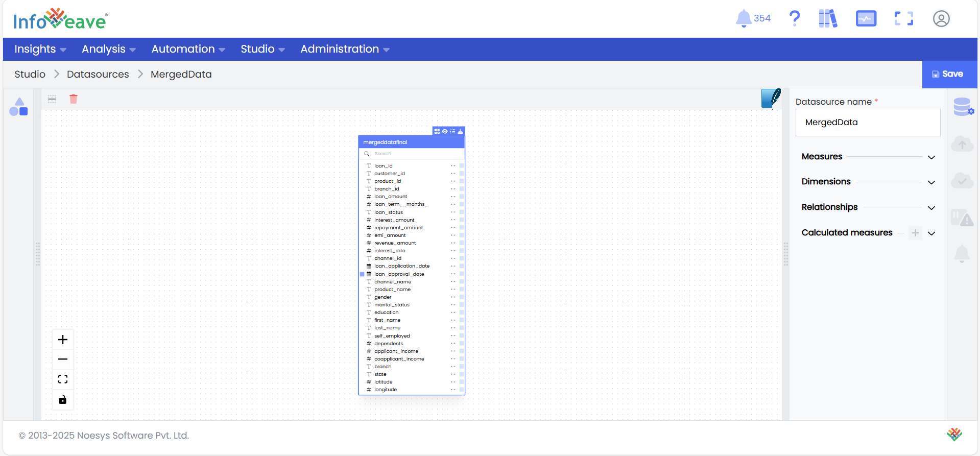This screenshot has width=980, height=456.
Task: Open the help question mark icon
Action: (x=794, y=18)
